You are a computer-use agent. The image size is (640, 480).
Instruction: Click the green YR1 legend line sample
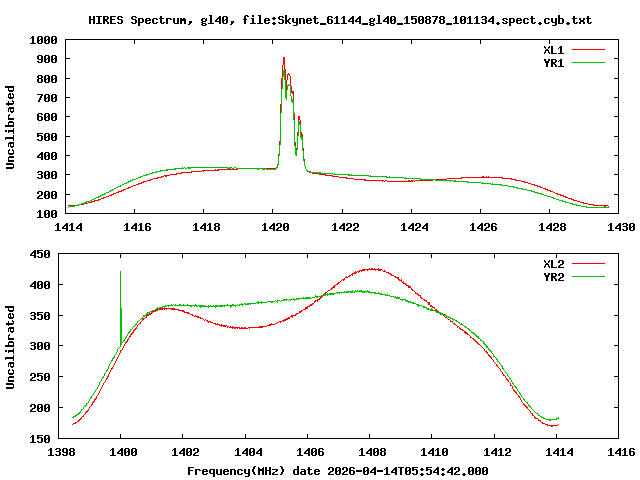coord(588,62)
